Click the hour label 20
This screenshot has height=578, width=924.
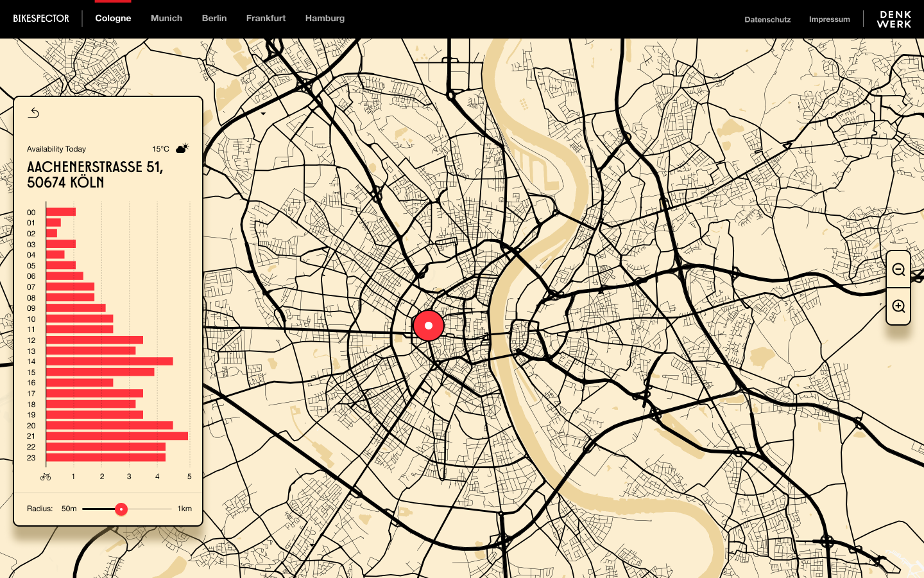tap(31, 426)
